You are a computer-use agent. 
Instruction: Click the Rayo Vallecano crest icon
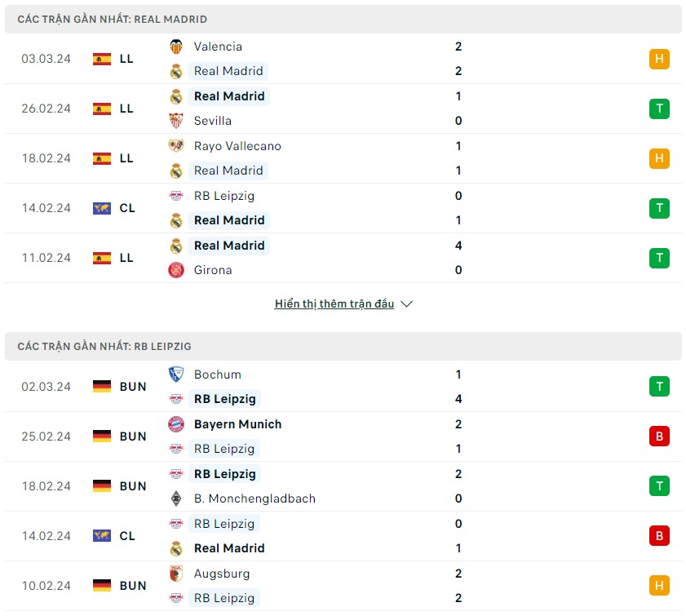[176, 146]
